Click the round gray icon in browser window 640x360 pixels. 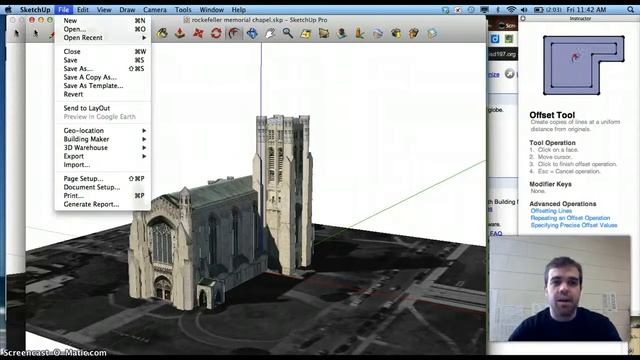pos(509,73)
